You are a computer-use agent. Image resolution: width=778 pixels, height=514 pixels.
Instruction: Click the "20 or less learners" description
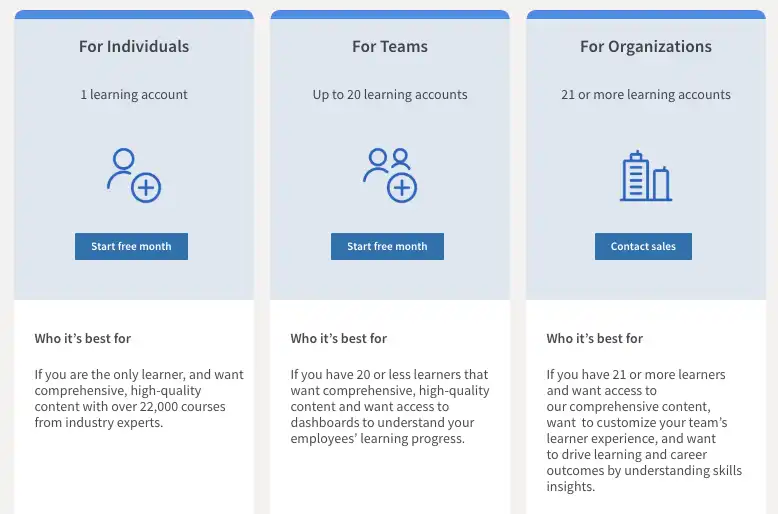point(389,406)
